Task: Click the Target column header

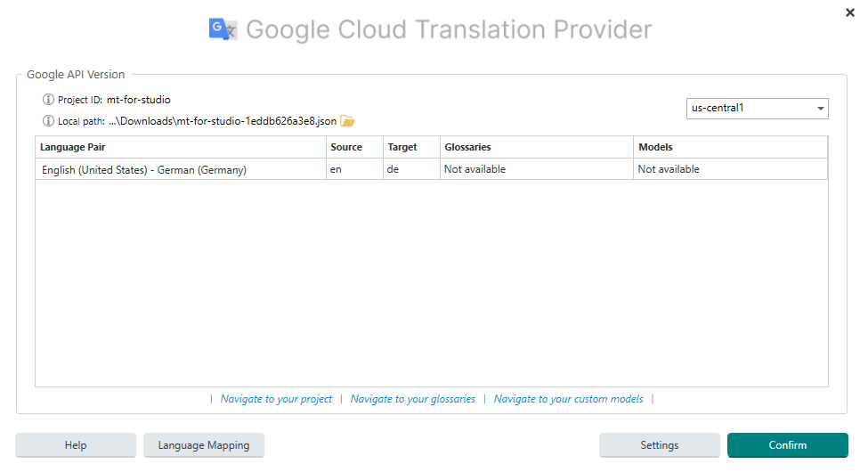Action: pos(411,147)
